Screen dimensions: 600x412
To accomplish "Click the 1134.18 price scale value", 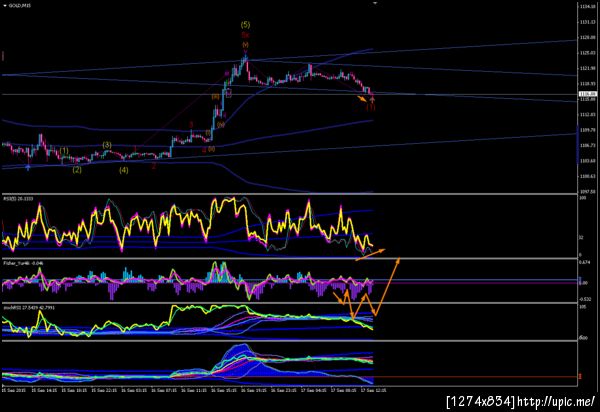I will tap(588, 7).
